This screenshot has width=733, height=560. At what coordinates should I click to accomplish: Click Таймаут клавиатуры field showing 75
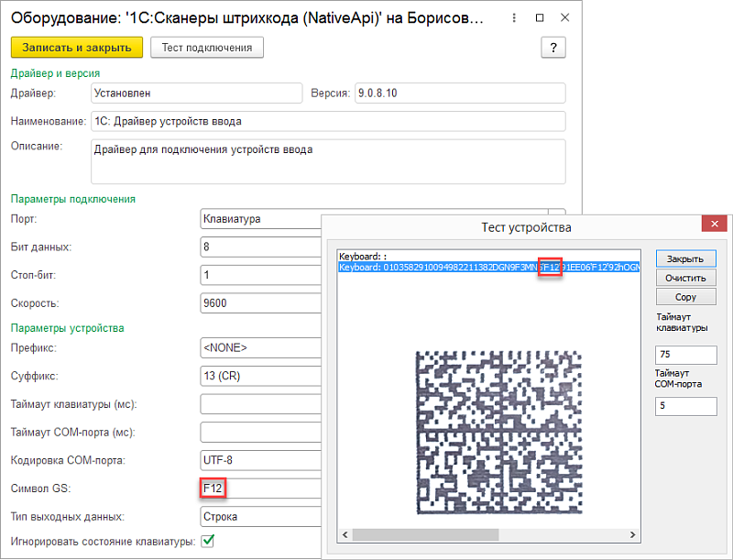coord(685,356)
